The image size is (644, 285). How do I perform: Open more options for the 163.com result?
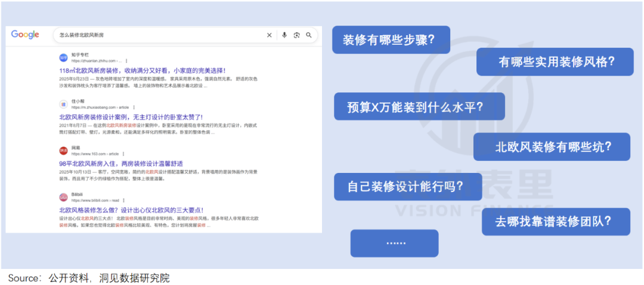click(x=123, y=154)
